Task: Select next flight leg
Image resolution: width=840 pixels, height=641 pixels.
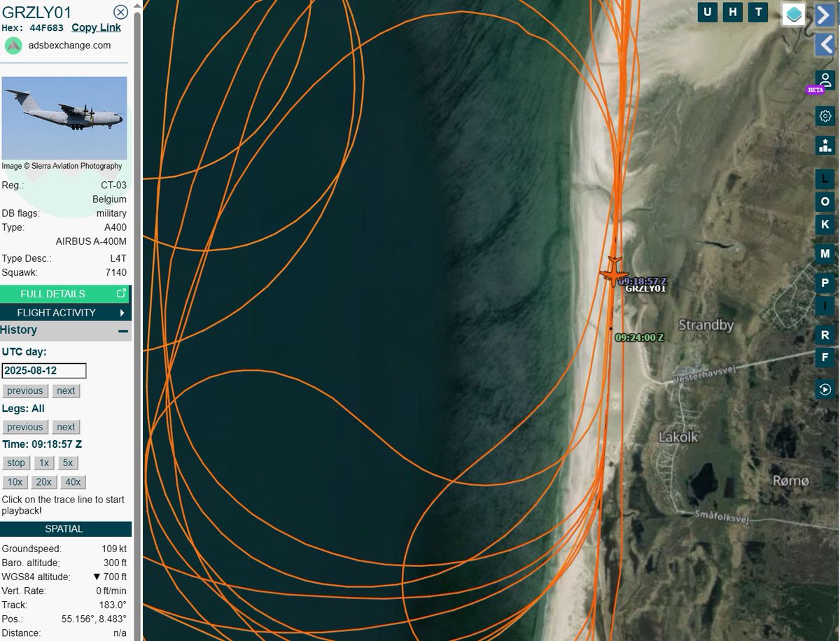Action: (x=66, y=427)
